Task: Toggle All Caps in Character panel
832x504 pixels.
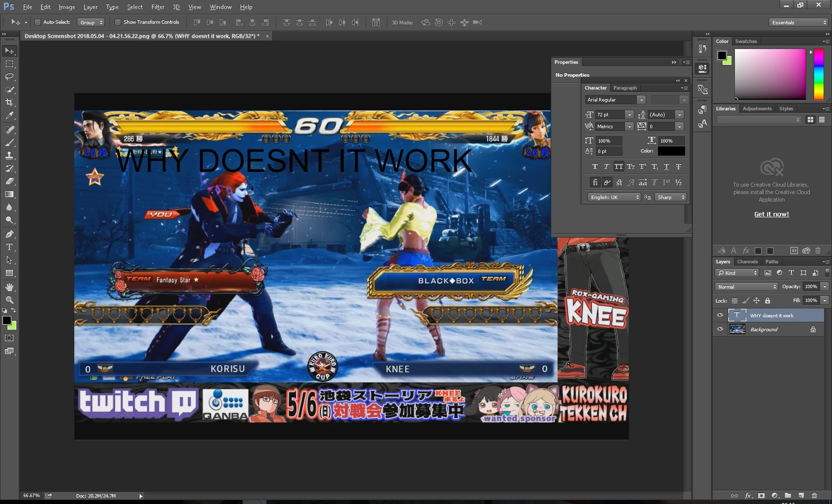Action: 619,167
